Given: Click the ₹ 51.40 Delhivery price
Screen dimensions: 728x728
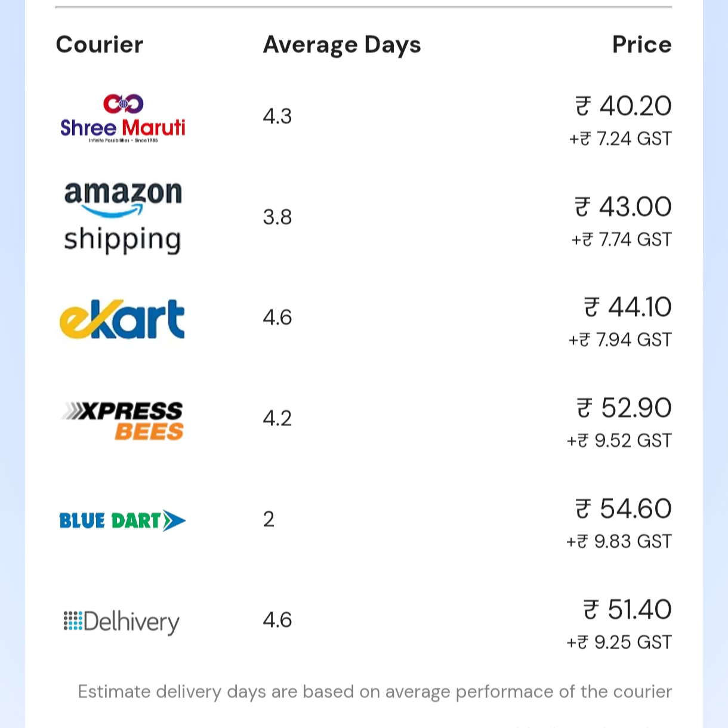Looking at the screenshot, I should 627,610.
